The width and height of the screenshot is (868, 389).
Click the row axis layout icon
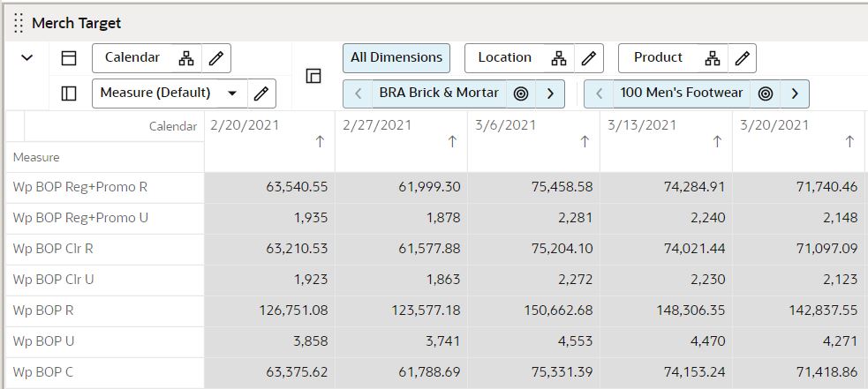tap(69, 94)
